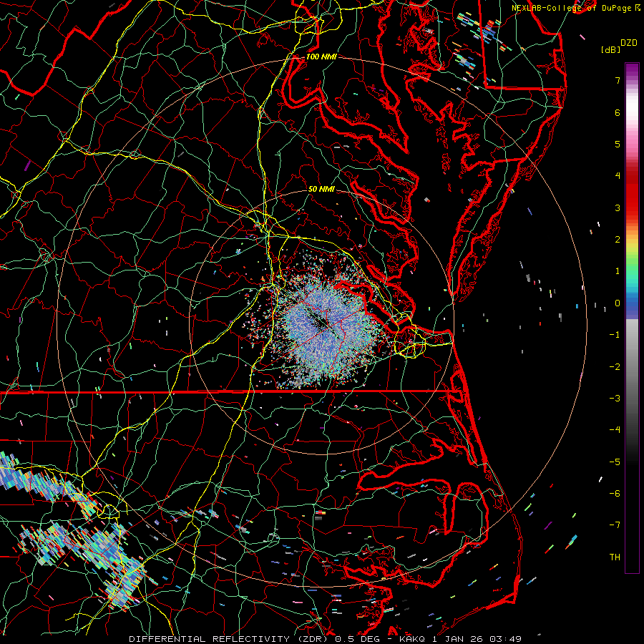This screenshot has height=644, width=644.
Task: Click the "DZD" legend title
Action: point(629,43)
